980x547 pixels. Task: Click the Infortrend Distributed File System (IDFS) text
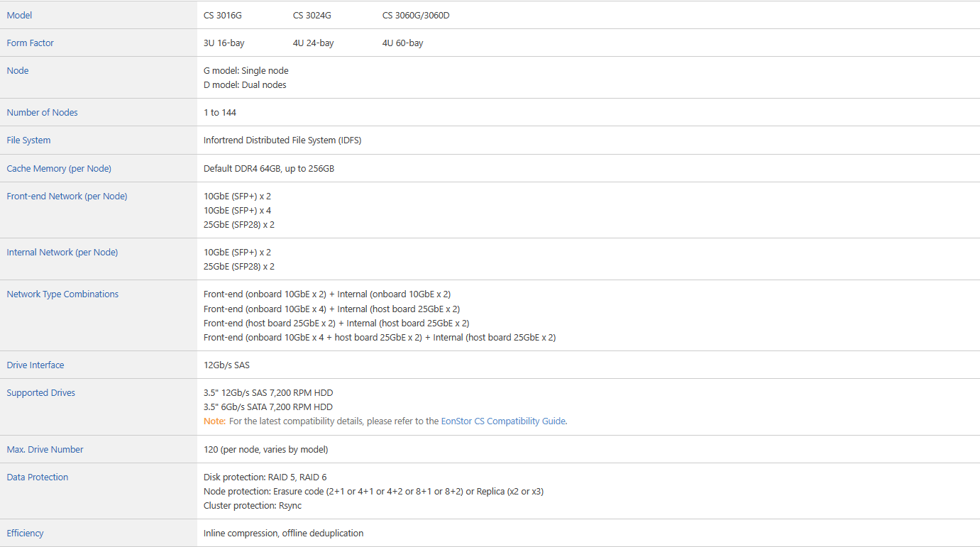[282, 140]
